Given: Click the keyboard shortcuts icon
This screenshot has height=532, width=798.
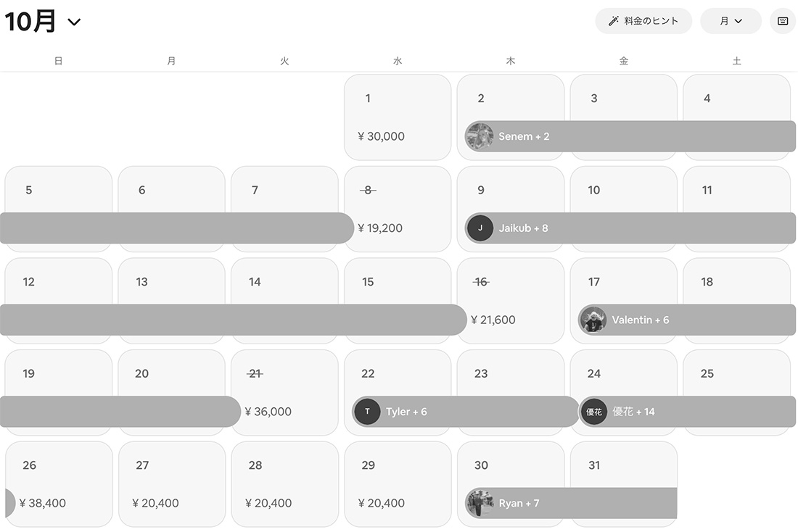Looking at the screenshot, I should pos(783,21).
